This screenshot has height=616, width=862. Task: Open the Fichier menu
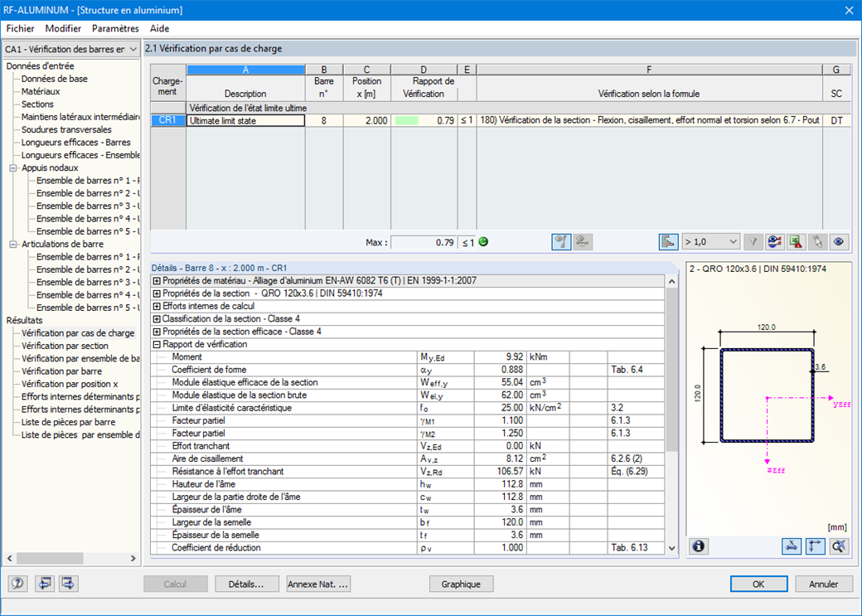(20, 28)
